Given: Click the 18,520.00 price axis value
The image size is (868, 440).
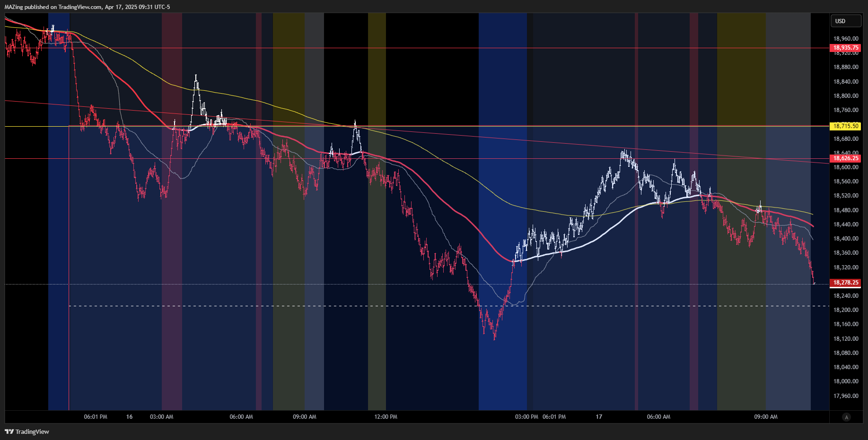Looking at the screenshot, I should (846, 196).
